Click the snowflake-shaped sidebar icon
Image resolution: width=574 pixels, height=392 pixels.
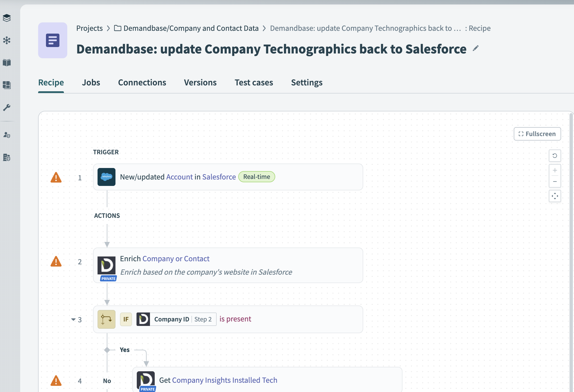coord(7,40)
